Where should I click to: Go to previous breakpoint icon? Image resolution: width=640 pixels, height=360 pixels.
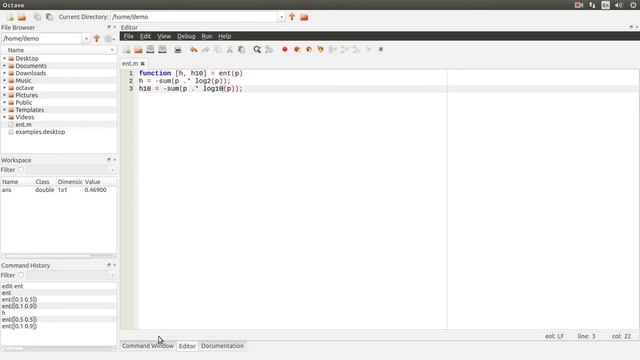tap(309, 49)
